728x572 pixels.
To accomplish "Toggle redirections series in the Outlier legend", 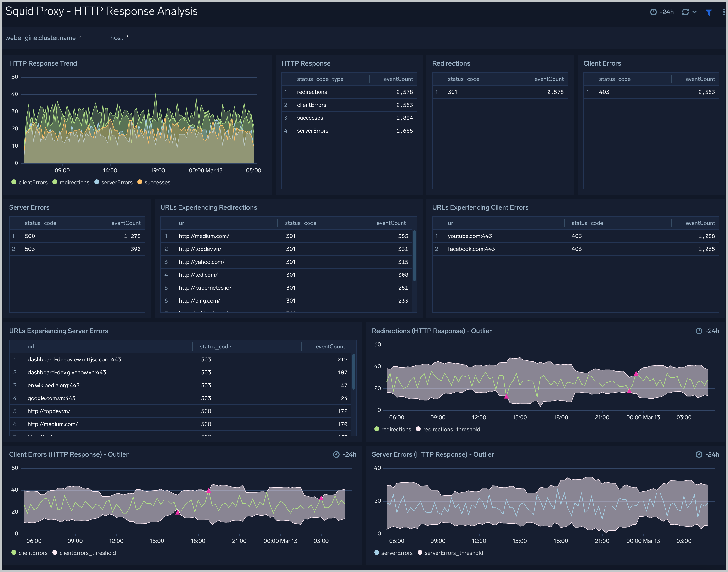I will 392,430.
